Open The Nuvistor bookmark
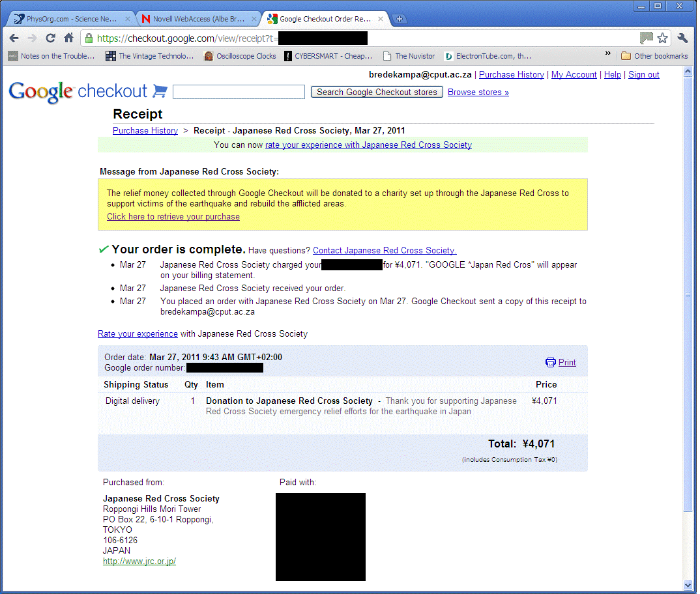Screen dimensions: 700x594 pyautogui.click(x=409, y=56)
